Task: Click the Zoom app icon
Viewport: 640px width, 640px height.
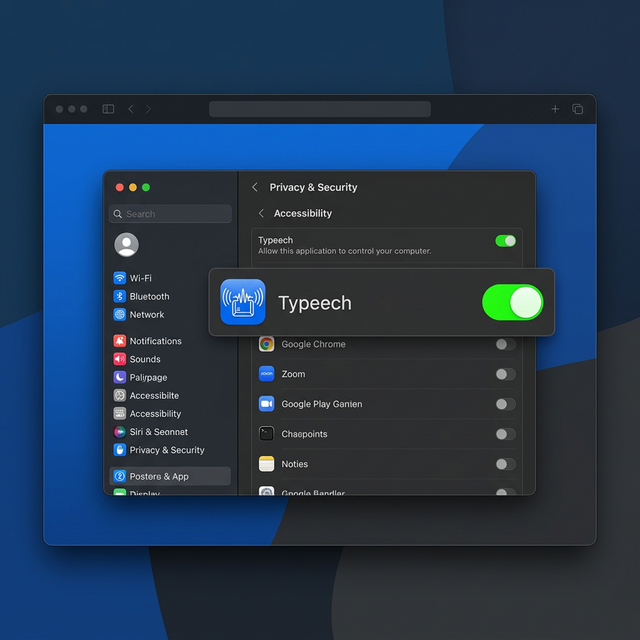Action: click(267, 374)
